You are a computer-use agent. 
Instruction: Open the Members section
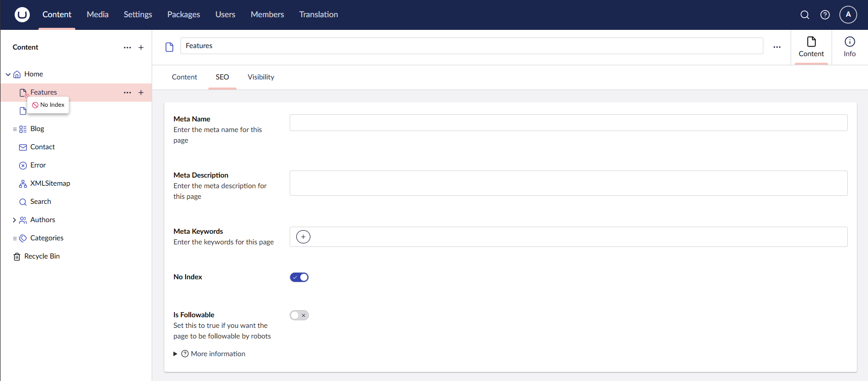coord(267,15)
